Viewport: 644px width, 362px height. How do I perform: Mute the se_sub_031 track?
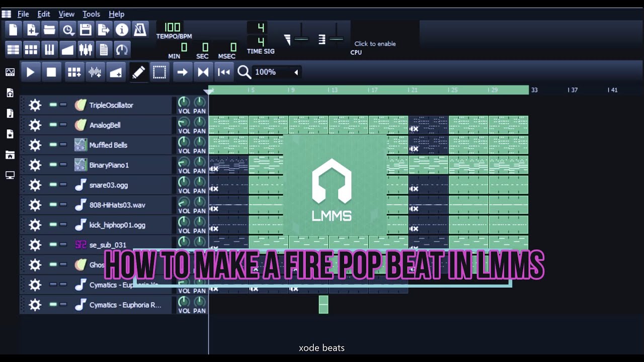click(53, 245)
